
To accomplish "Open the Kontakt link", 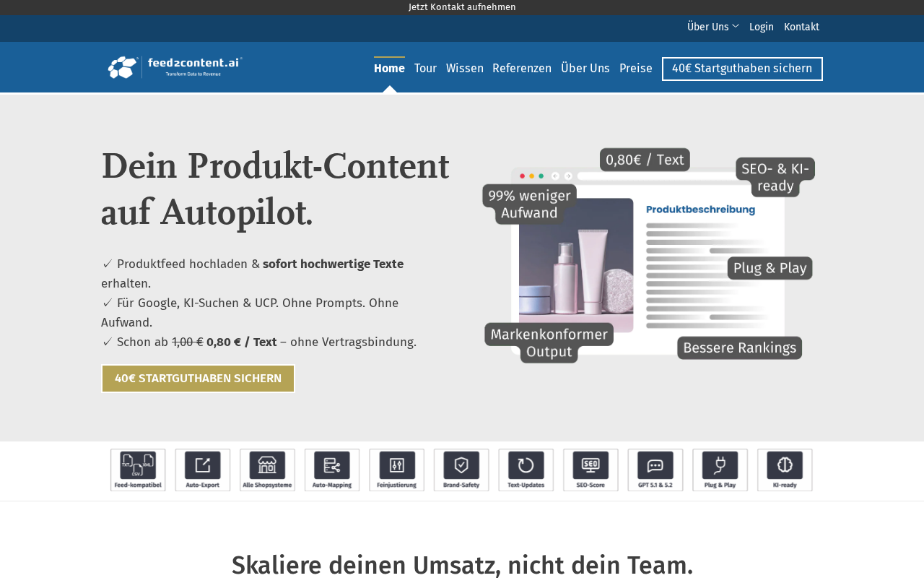I will click(x=801, y=27).
